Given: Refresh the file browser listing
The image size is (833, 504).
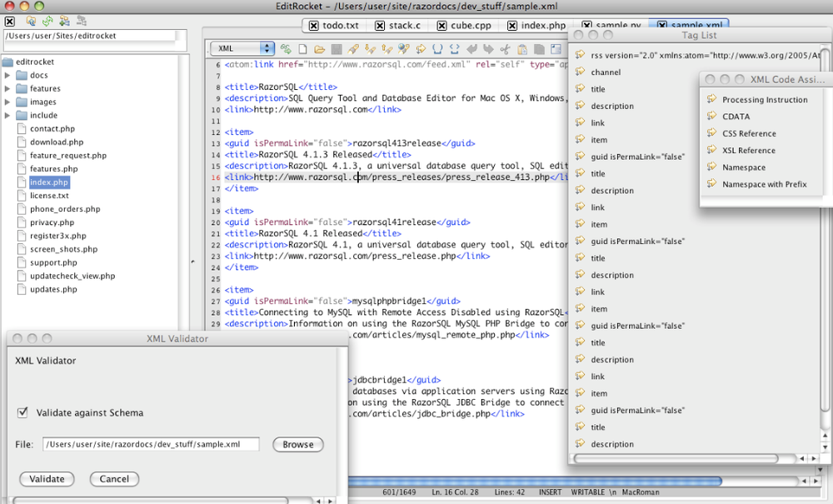Looking at the screenshot, I should tap(47, 22).
